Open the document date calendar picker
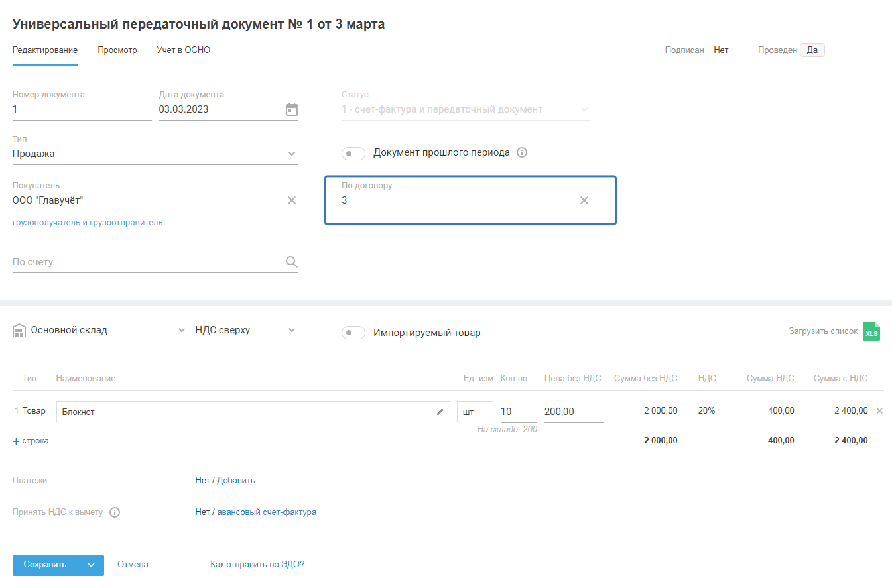The width and height of the screenshot is (892, 588). (292, 110)
